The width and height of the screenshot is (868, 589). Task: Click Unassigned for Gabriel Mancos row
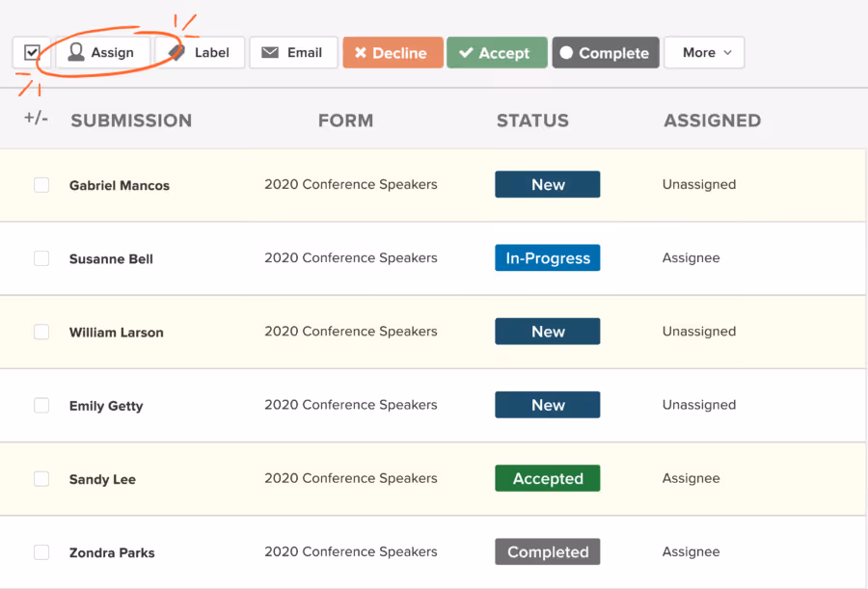699,184
